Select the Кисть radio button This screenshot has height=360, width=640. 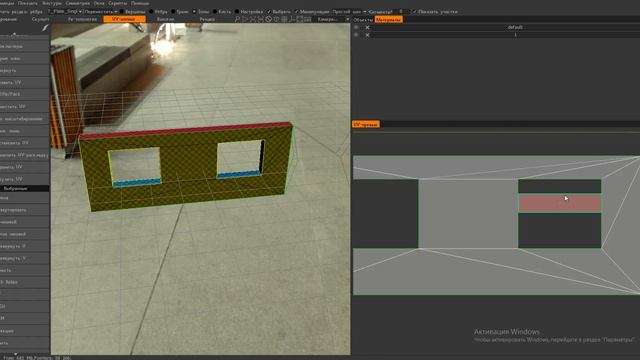(215, 11)
